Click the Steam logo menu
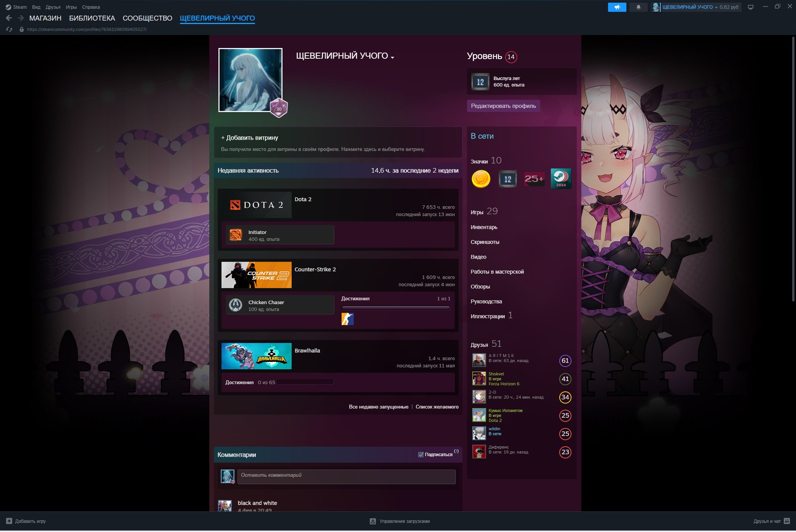The height and width of the screenshot is (532, 796). click(16, 7)
